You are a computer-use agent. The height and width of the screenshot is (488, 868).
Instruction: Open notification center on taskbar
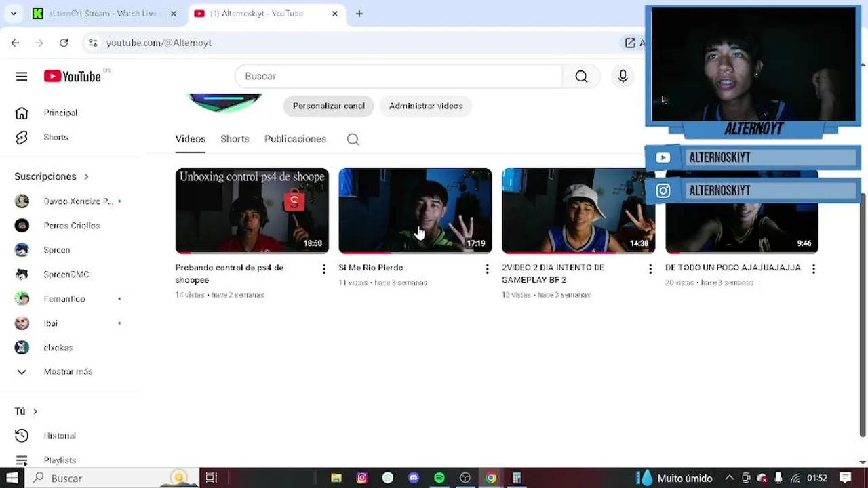point(845,478)
